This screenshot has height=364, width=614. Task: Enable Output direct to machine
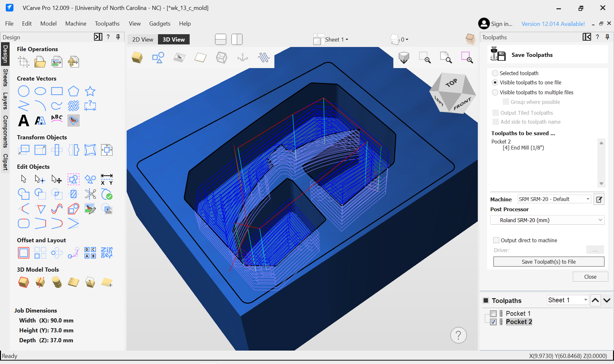(496, 240)
